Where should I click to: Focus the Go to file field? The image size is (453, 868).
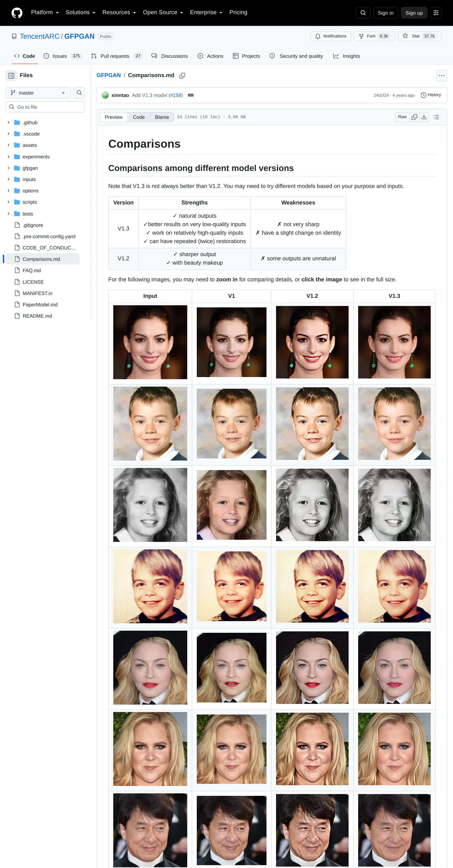(45, 107)
